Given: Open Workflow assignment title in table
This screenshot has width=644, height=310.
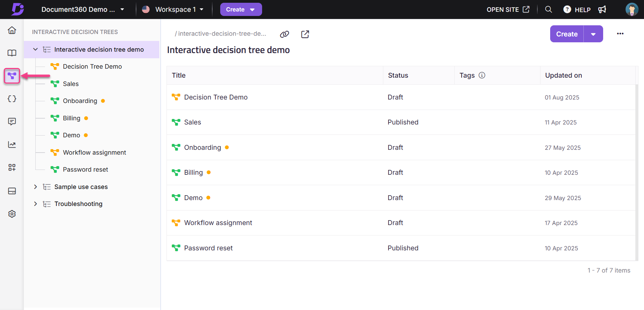Looking at the screenshot, I should coord(218,223).
